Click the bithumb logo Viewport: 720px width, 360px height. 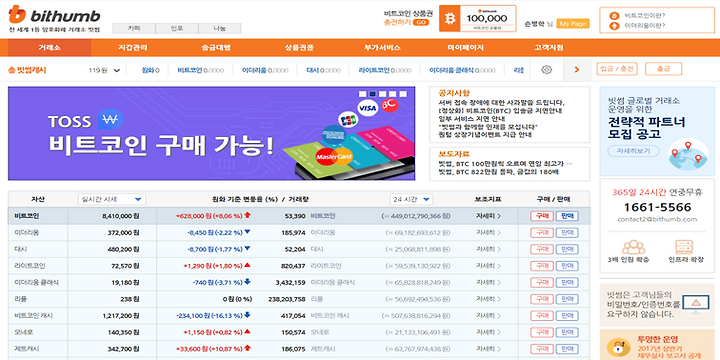pos(54,15)
